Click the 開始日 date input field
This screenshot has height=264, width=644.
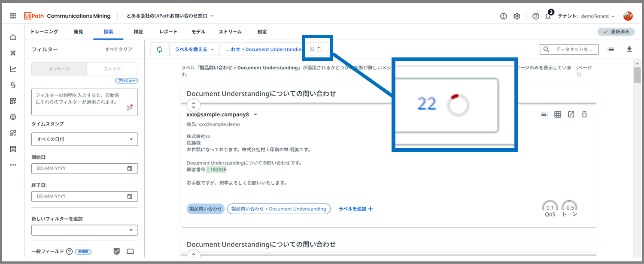click(85, 168)
